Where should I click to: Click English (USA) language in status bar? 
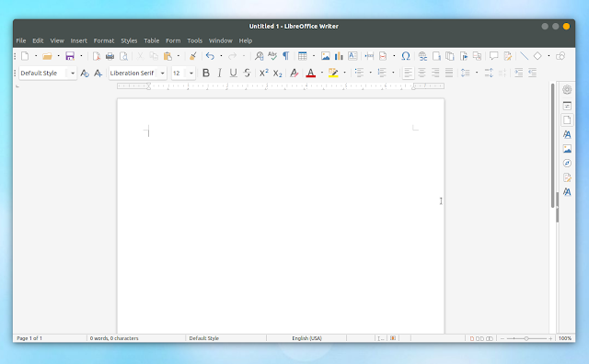point(306,338)
